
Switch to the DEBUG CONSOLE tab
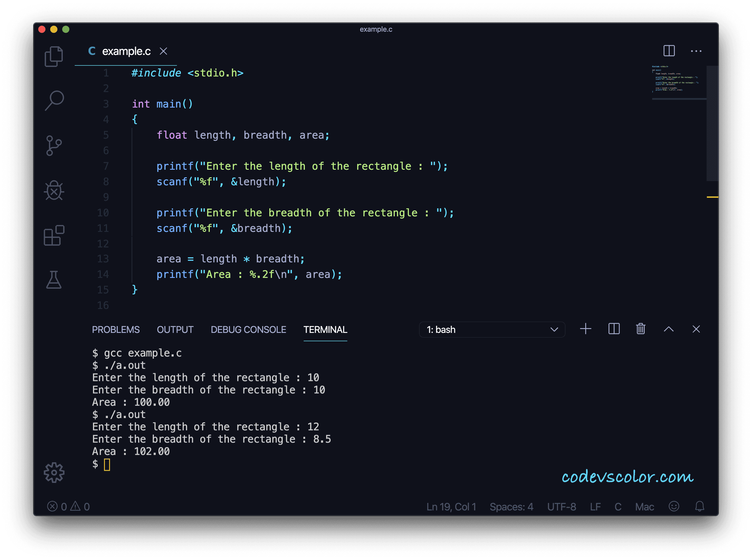click(x=248, y=330)
